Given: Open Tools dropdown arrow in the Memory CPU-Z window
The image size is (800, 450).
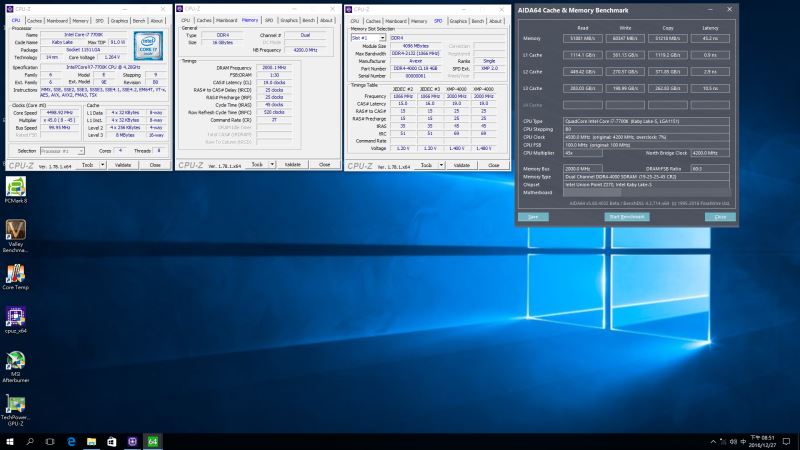Looking at the screenshot, I should click(272, 164).
